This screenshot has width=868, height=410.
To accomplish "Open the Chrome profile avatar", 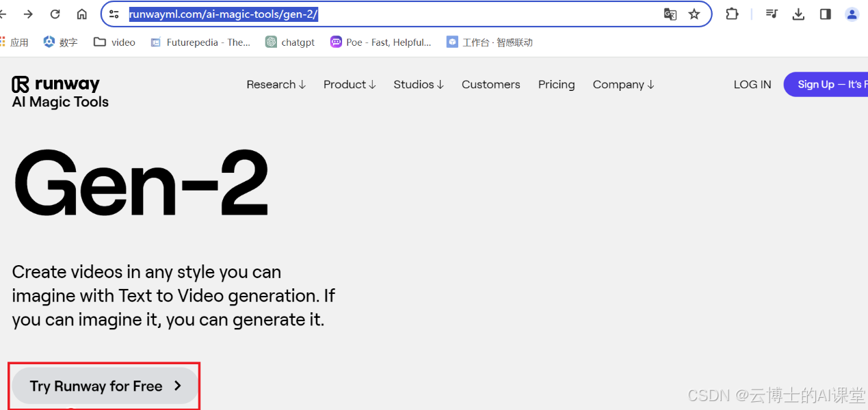I will 852,14.
